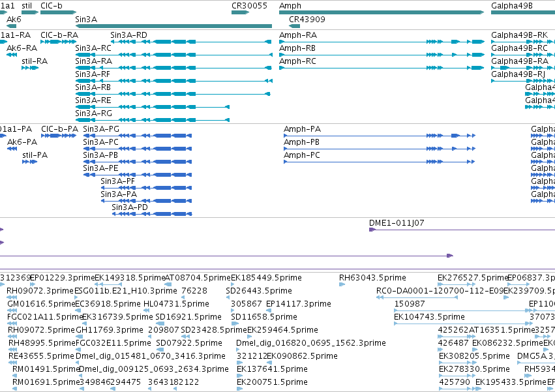Open transcript Sin3A-RF
555x392 pixels.
[93, 74]
